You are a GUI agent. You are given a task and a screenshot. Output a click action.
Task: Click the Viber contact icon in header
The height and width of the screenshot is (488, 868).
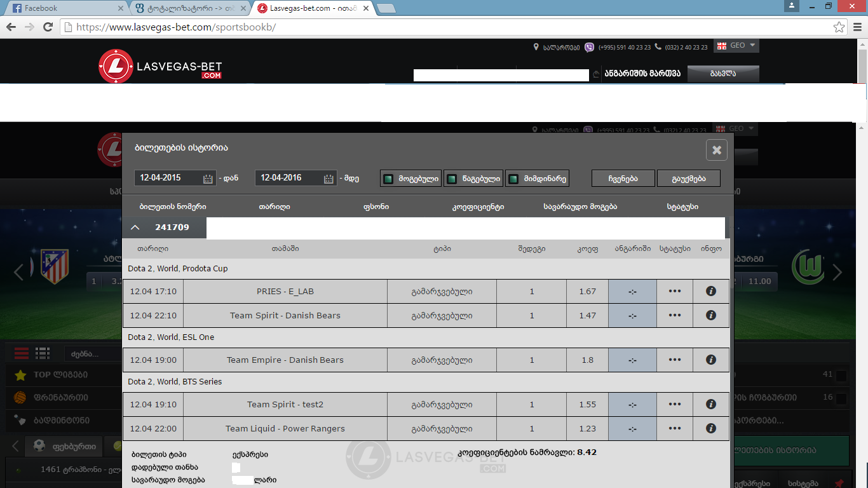pyautogui.click(x=589, y=47)
